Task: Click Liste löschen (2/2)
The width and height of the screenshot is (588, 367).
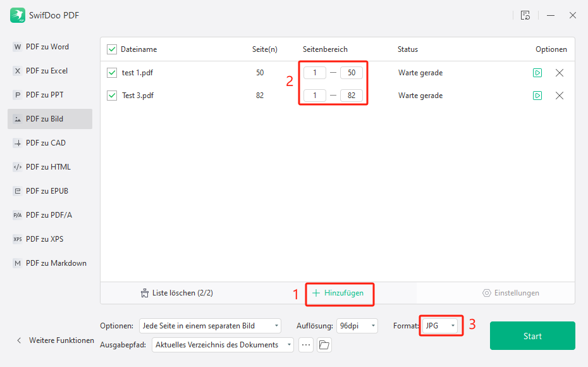Action: [176, 293]
